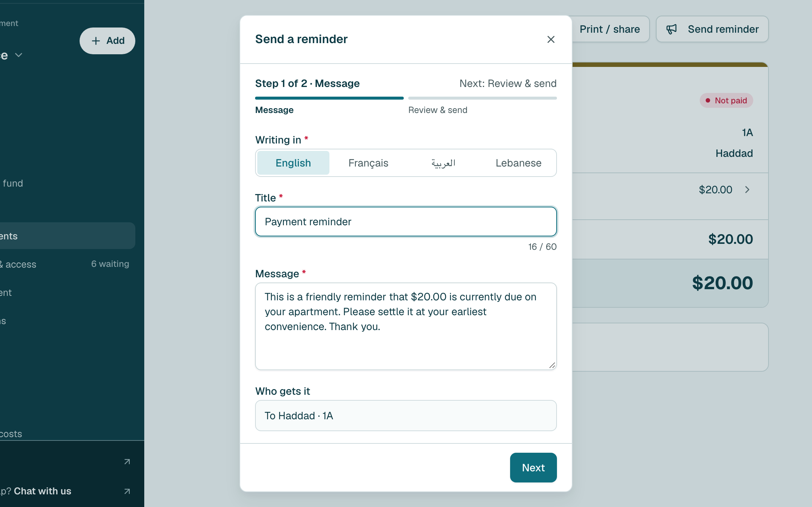The image size is (812, 507).
Task: Select Lebanese as writing language
Action: [518, 163]
